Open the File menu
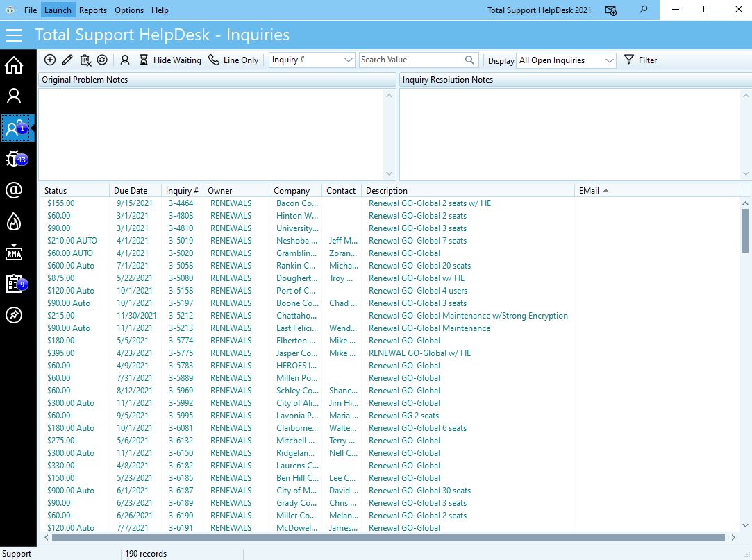The height and width of the screenshot is (560, 752). pos(31,10)
